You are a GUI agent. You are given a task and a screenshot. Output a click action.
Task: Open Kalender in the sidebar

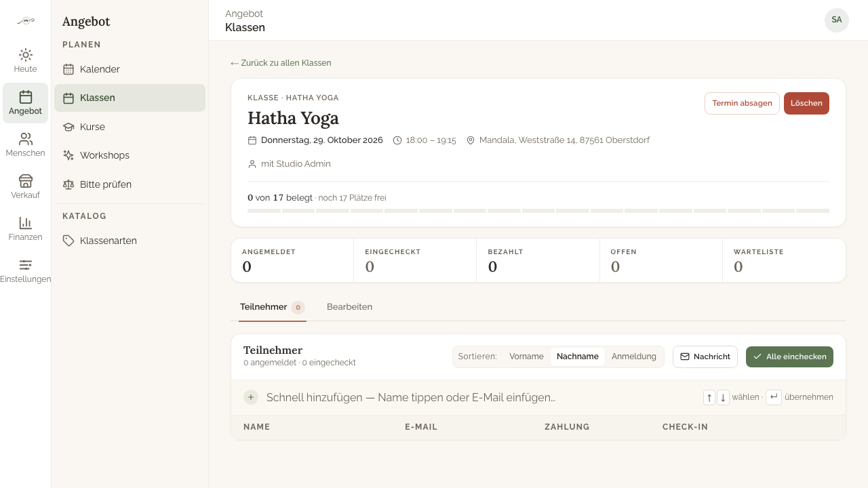point(130,69)
